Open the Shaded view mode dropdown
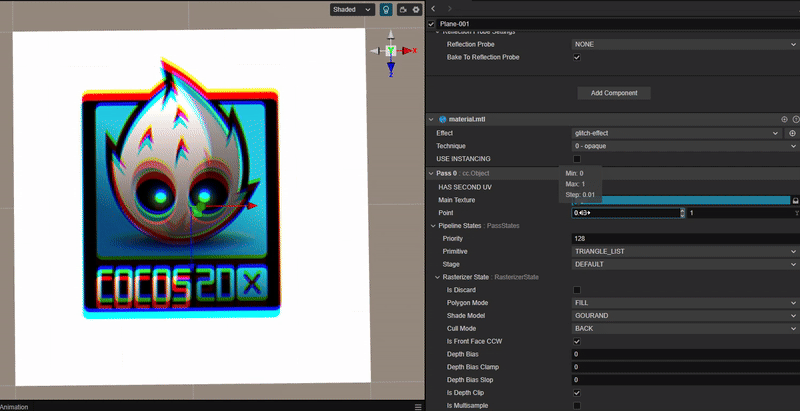Viewport: 800px width, 411px height. (352, 10)
